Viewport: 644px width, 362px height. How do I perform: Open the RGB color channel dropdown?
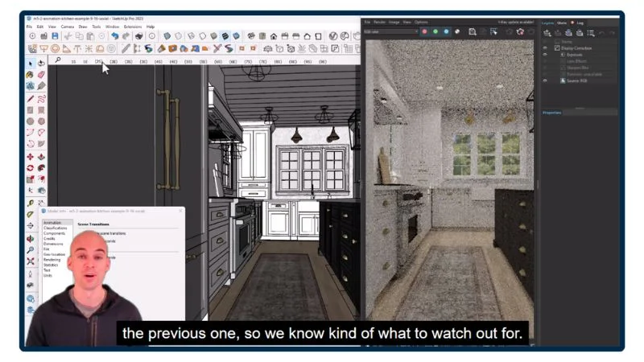click(x=390, y=31)
